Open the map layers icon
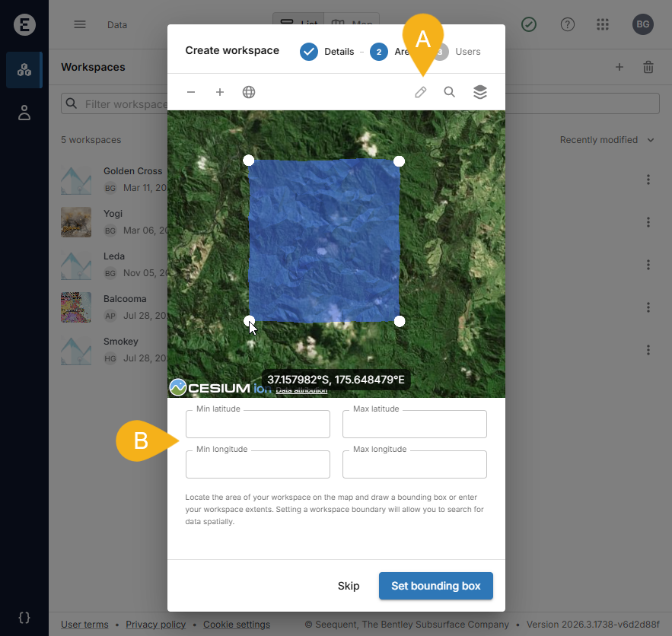 (x=479, y=92)
